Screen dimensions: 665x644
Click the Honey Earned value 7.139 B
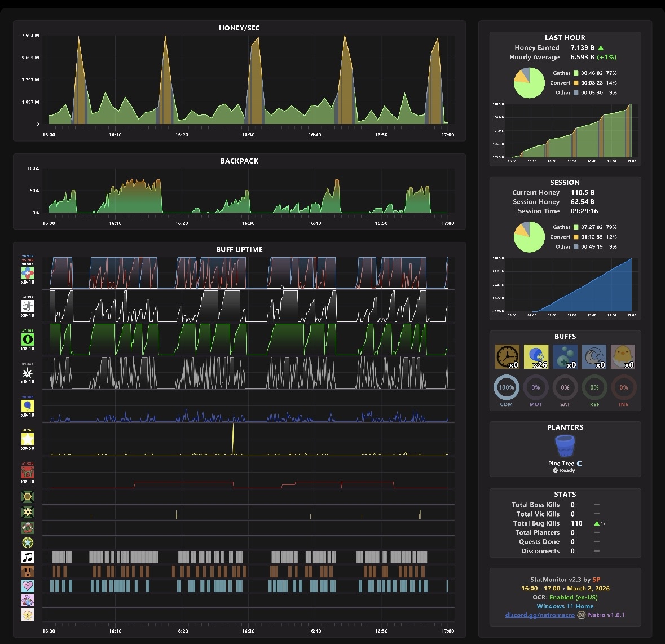pyautogui.click(x=582, y=48)
